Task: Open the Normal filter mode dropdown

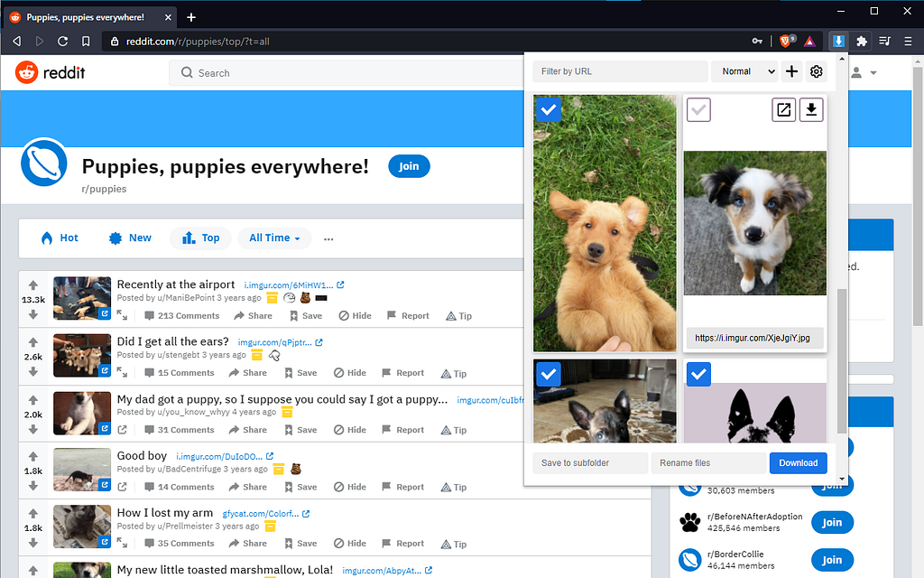Action: (744, 71)
